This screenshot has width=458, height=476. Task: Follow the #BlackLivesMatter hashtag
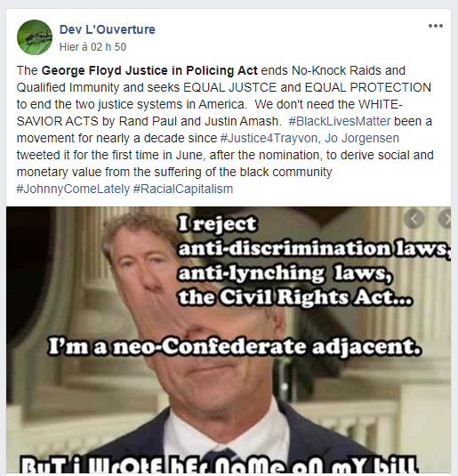[x=340, y=121]
